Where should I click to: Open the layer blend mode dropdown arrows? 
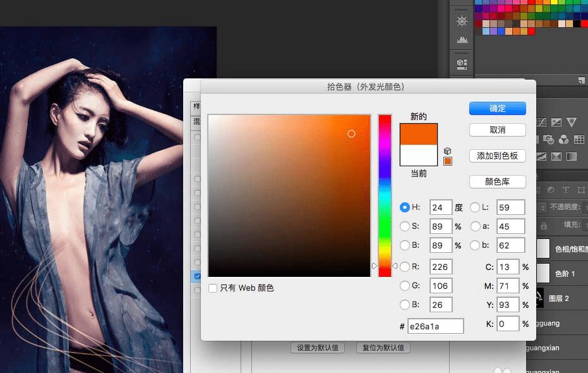[543, 207]
